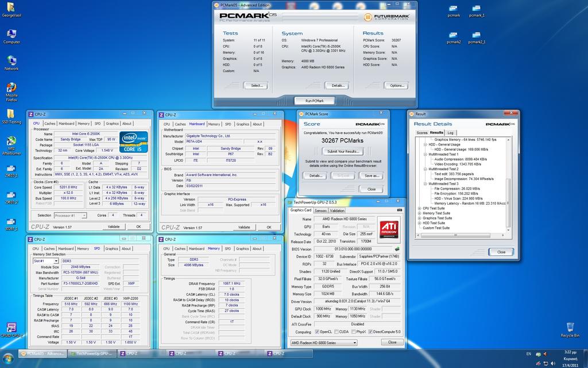Viewport: 588px width, 368px height.
Task: Collapse the HDD - General Usage tree node
Action: [x=425, y=144]
